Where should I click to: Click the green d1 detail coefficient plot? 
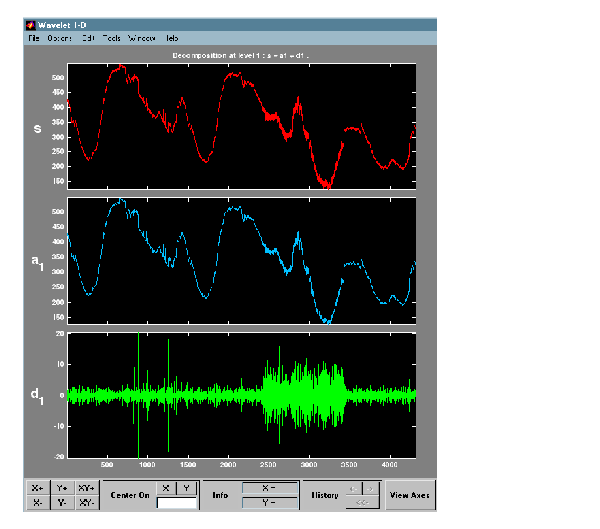click(x=240, y=395)
